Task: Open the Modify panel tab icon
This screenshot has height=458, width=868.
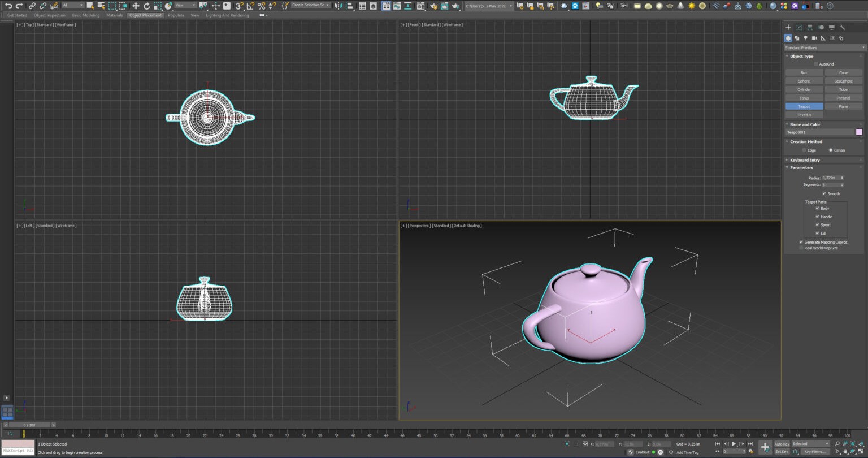Action: tap(799, 27)
